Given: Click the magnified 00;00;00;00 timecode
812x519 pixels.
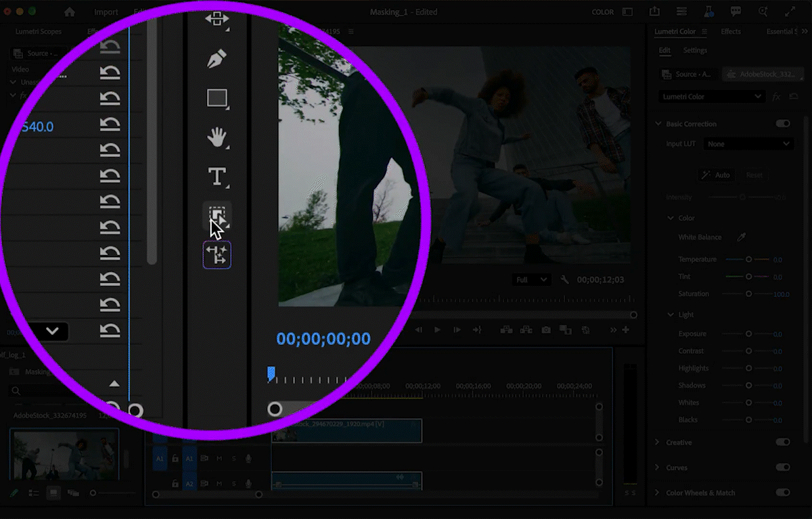Looking at the screenshot, I should pos(323,339).
